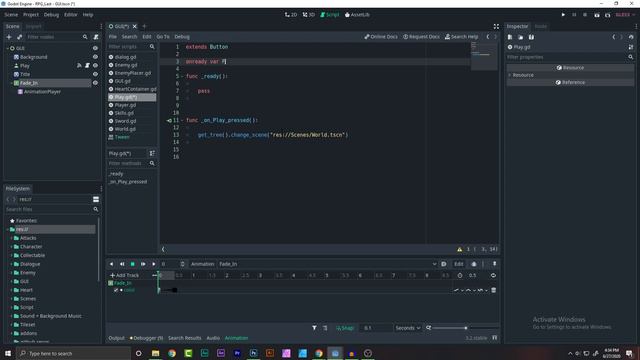Collapse the GUI node tree
The height and width of the screenshot is (360, 640).
(8, 48)
